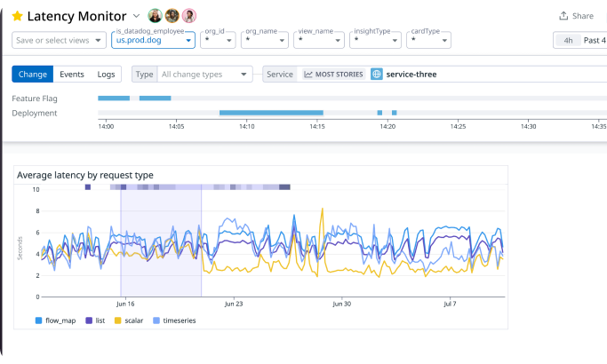The width and height of the screenshot is (607, 364).
Task: Open the All change types dropdown
Action: tap(204, 75)
